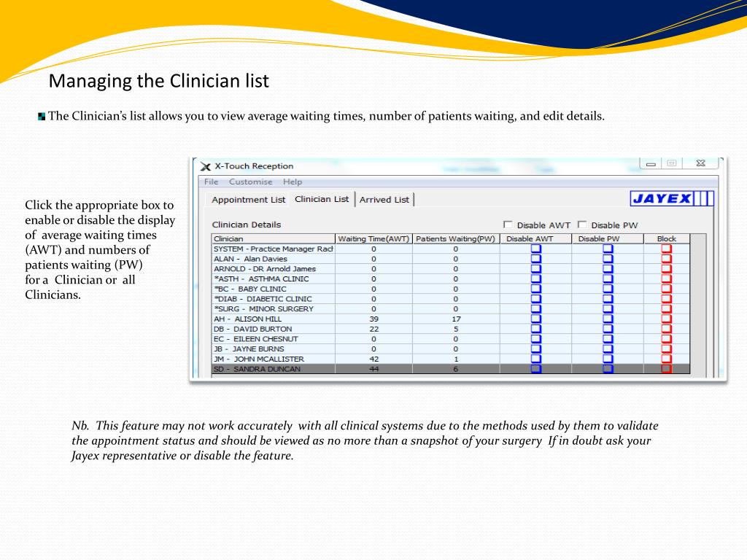Viewport: 747px width, 560px height.
Task: Select clinician "DB - DAVID BURTON"
Action: tap(253, 329)
